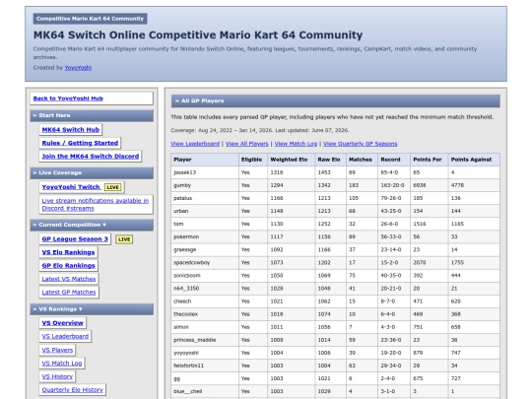Click the Matches column header

pyautogui.click(x=361, y=160)
